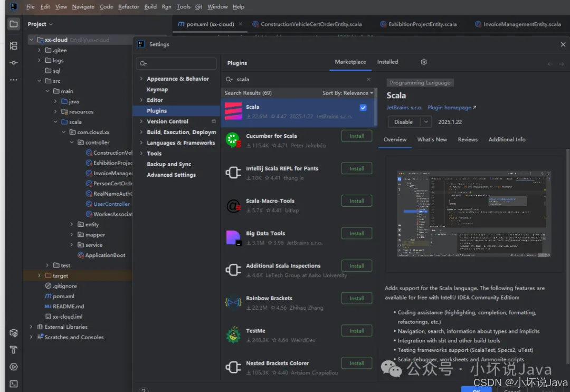
Task: Expand Appearance & Behavior settings
Action: 141,79
